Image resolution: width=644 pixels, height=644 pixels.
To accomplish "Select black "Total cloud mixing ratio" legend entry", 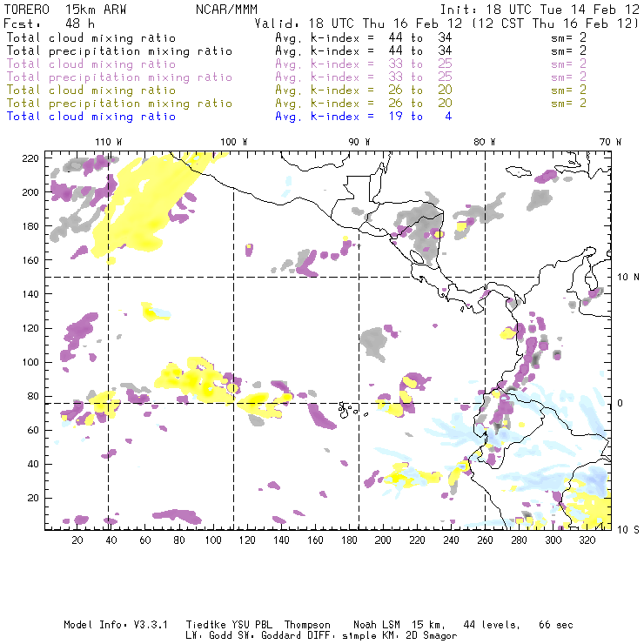I will click(91, 37).
